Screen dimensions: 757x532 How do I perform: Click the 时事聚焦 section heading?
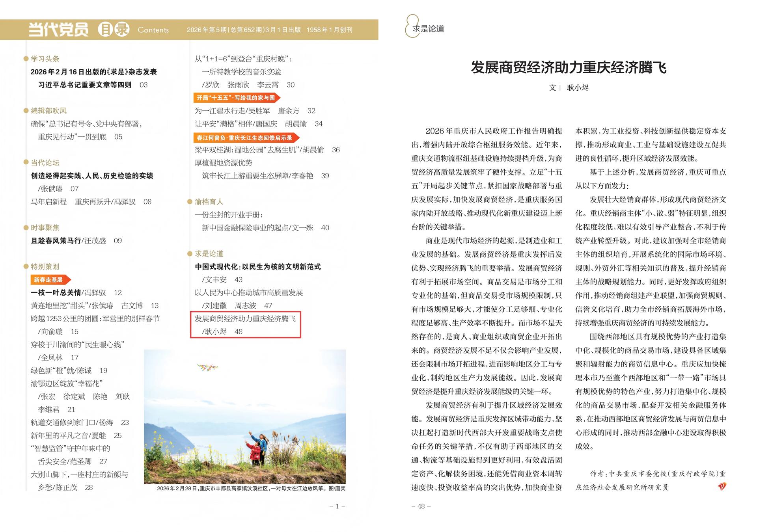click(x=45, y=228)
